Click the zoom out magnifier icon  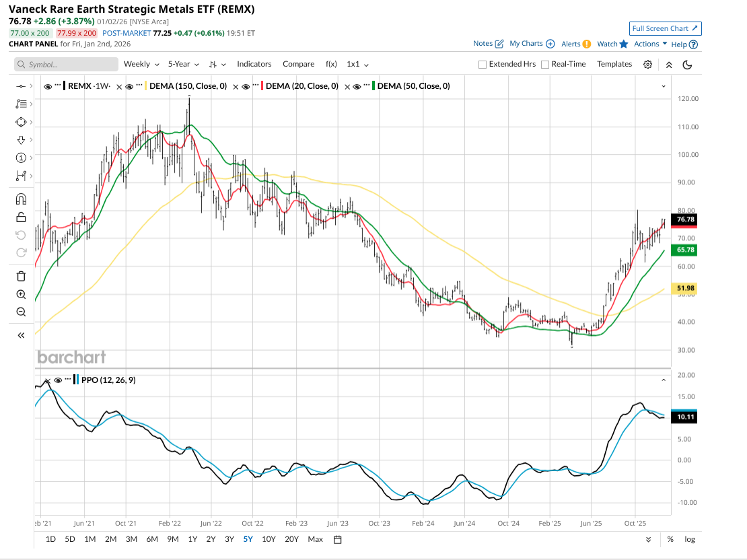coord(21,312)
